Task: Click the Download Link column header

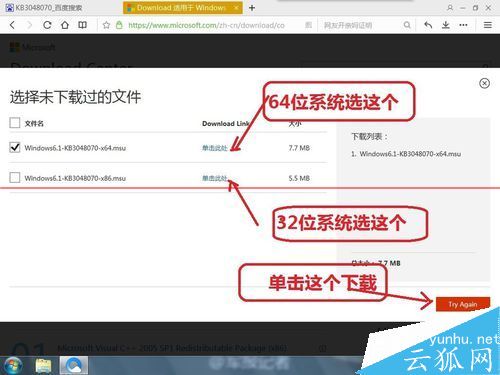Action: (x=226, y=124)
